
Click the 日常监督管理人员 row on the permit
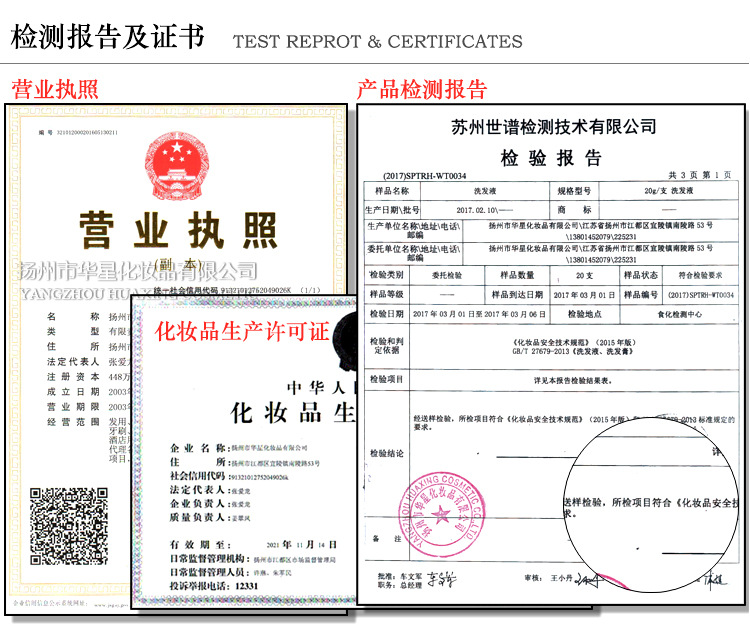coord(231,572)
